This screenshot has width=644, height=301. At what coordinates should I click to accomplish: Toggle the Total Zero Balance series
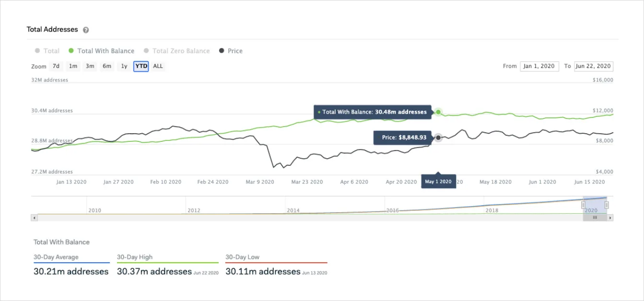[x=177, y=51]
